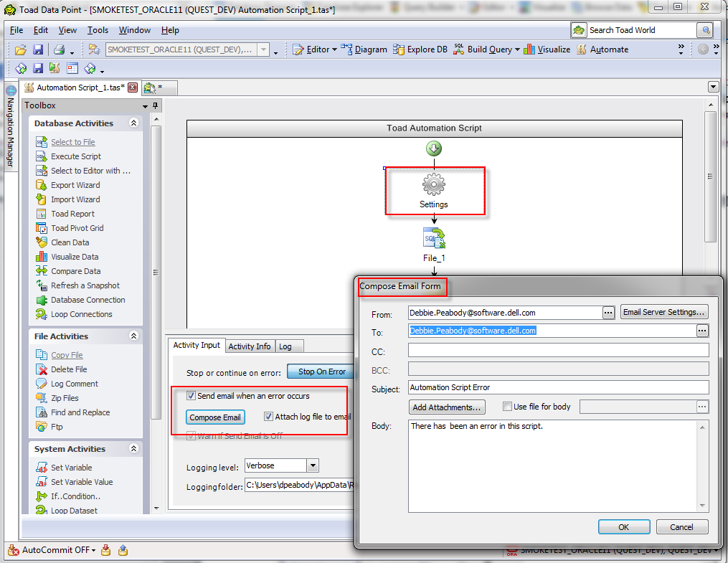Open Navigation Manager side panel

[x=10, y=128]
